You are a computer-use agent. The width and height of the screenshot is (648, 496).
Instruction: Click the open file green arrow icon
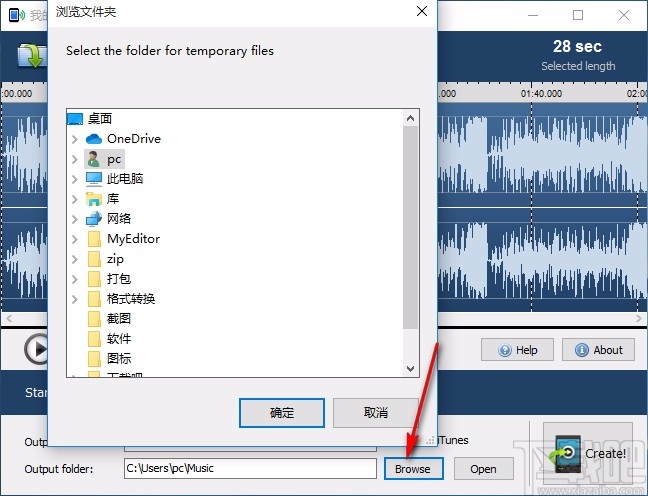[x=32, y=55]
